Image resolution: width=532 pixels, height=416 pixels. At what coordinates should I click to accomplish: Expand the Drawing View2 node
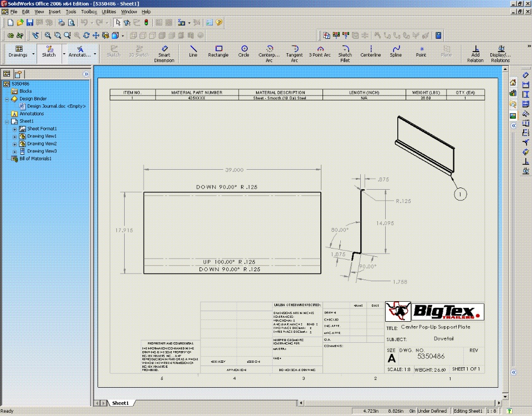[x=14, y=144]
